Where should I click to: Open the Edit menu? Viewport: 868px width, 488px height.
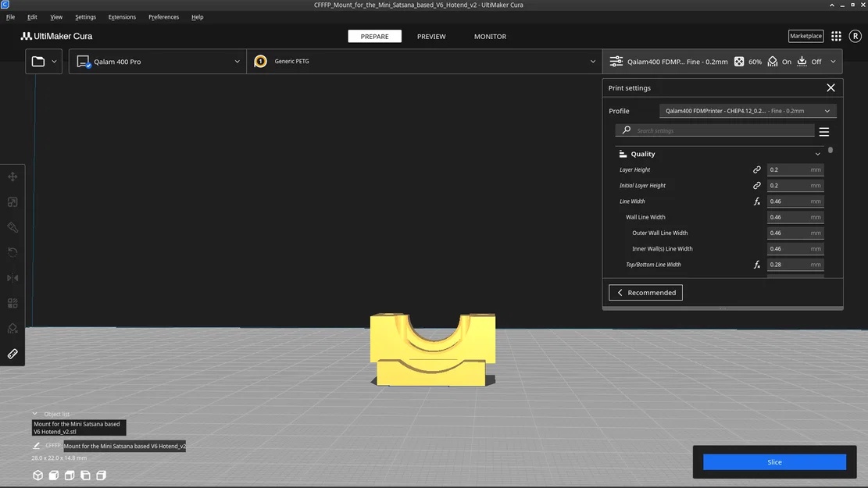[32, 17]
